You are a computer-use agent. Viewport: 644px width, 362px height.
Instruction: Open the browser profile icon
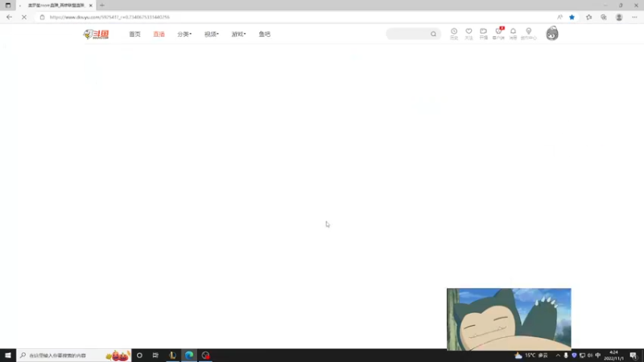[619, 17]
